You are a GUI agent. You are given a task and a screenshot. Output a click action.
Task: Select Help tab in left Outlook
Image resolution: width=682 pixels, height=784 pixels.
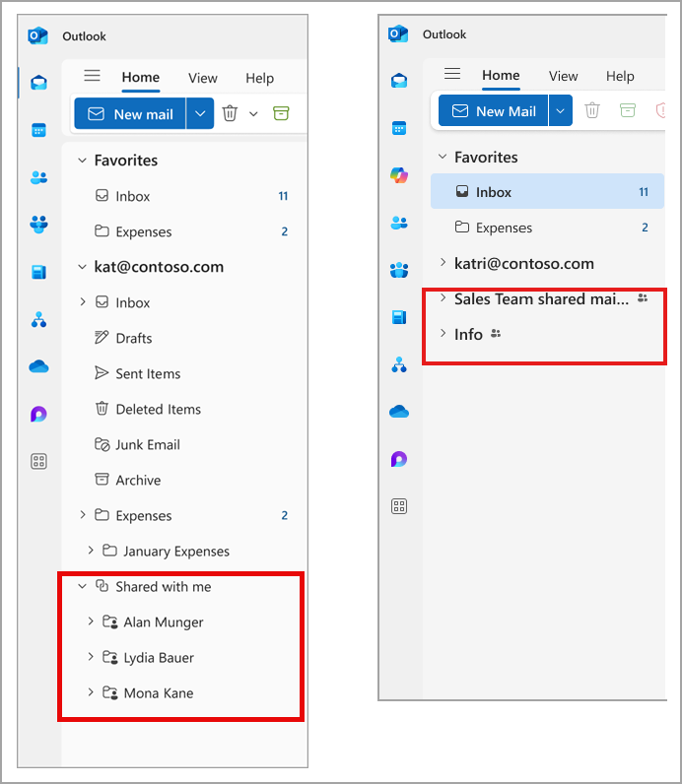(x=259, y=78)
